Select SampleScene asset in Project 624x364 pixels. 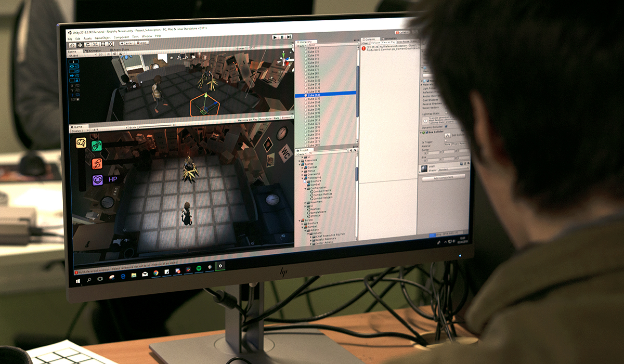(317, 212)
